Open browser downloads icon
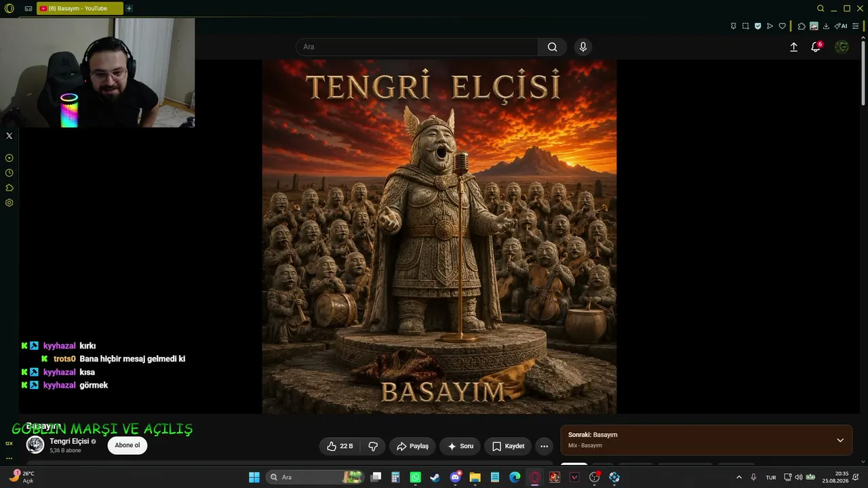This screenshot has height=488, width=868. pos(826,26)
